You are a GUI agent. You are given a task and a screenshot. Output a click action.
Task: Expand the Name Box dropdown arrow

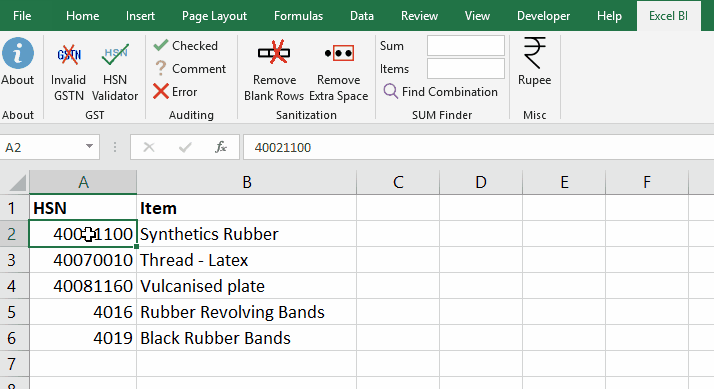(x=89, y=147)
